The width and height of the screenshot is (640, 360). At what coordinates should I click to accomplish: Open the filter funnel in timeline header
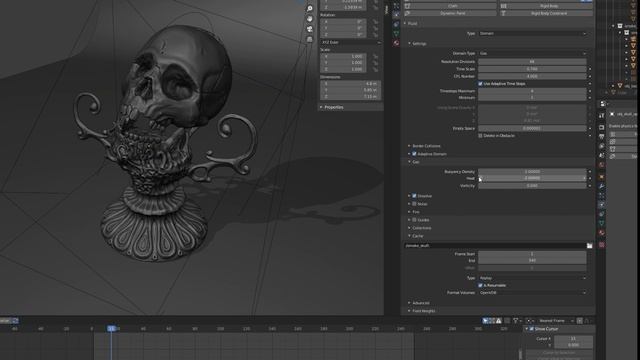pos(516,321)
